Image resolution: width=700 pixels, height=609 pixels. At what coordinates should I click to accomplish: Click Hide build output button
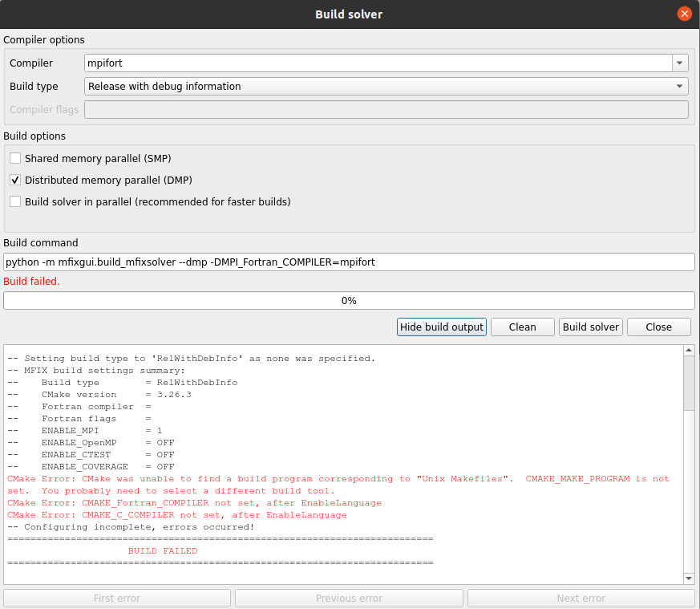tap(442, 327)
